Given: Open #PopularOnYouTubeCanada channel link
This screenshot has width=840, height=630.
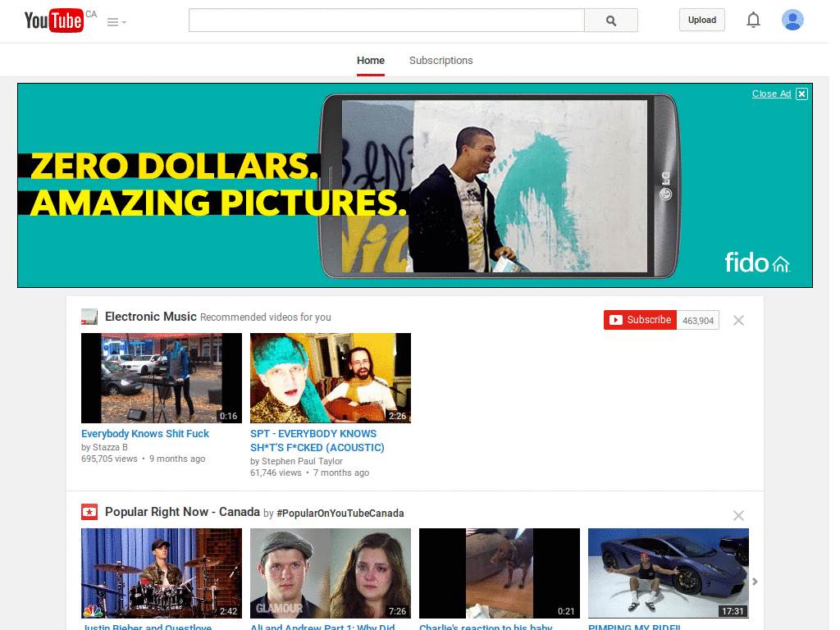Looking at the screenshot, I should [340, 514].
